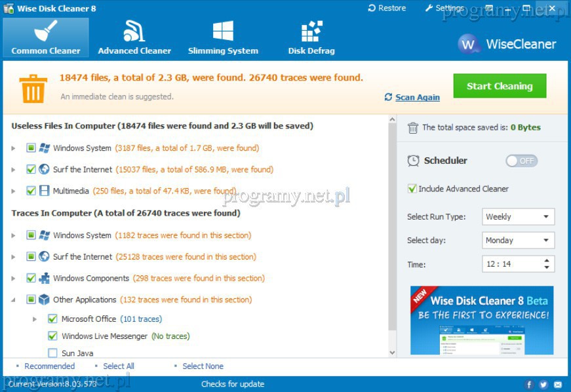Click the Wise Disk Cleaner 8 Beta banner

point(482,320)
